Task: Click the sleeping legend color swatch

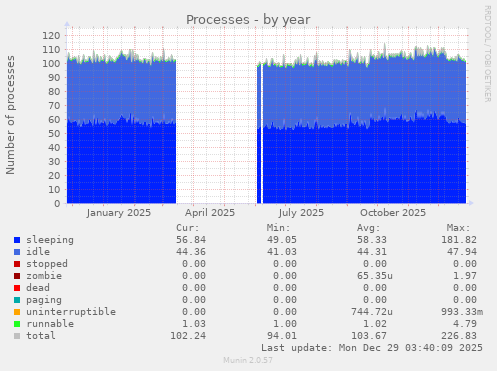Action: pyautogui.click(x=17, y=240)
